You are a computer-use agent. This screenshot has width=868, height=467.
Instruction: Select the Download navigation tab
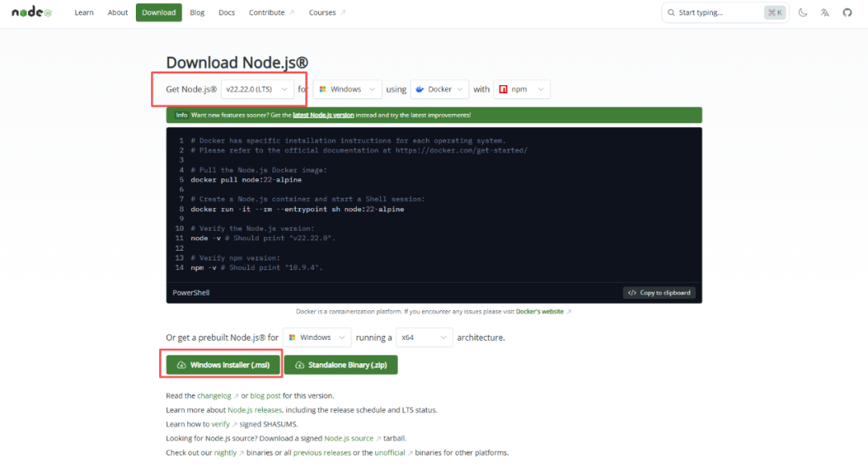tap(158, 12)
